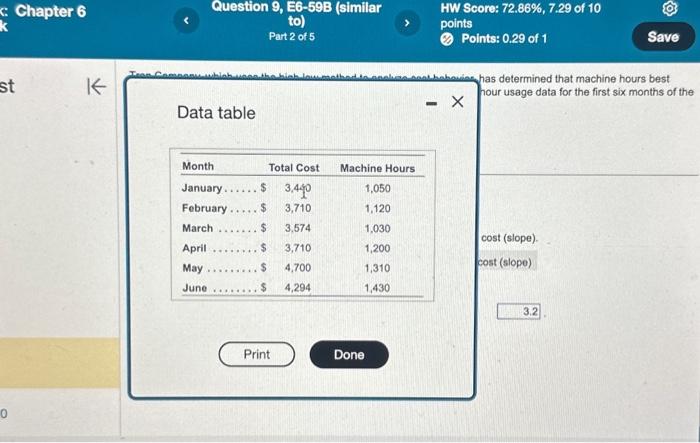The height and width of the screenshot is (443, 700).
Task: Click the Points: 0.29 of 1 label
Action: (x=504, y=39)
